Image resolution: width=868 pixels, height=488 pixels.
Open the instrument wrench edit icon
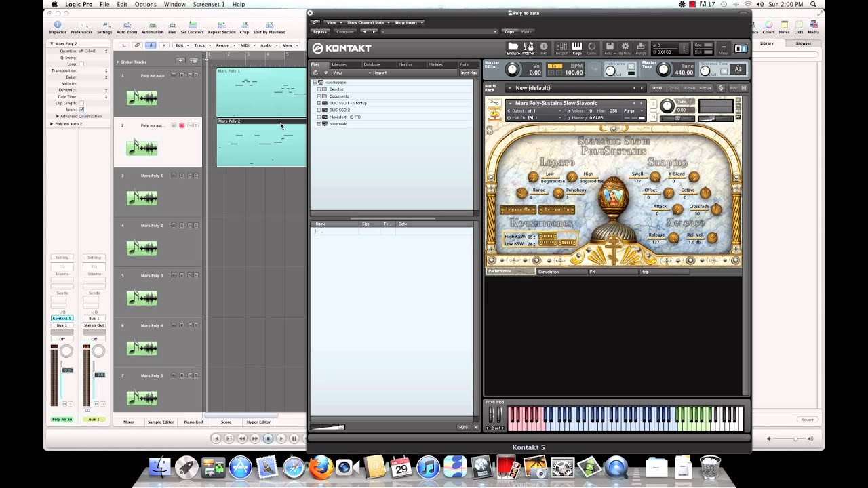pyautogui.click(x=494, y=103)
